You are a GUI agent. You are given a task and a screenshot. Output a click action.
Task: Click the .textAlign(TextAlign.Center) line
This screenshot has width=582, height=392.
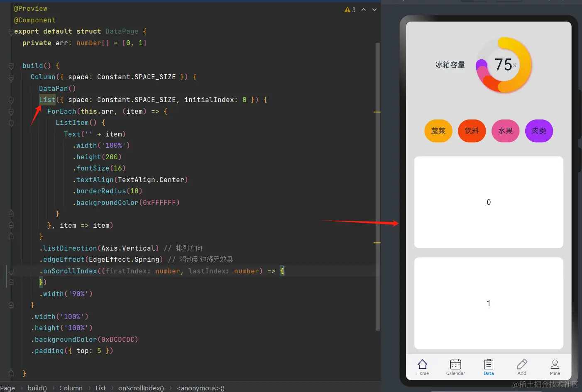tap(130, 180)
